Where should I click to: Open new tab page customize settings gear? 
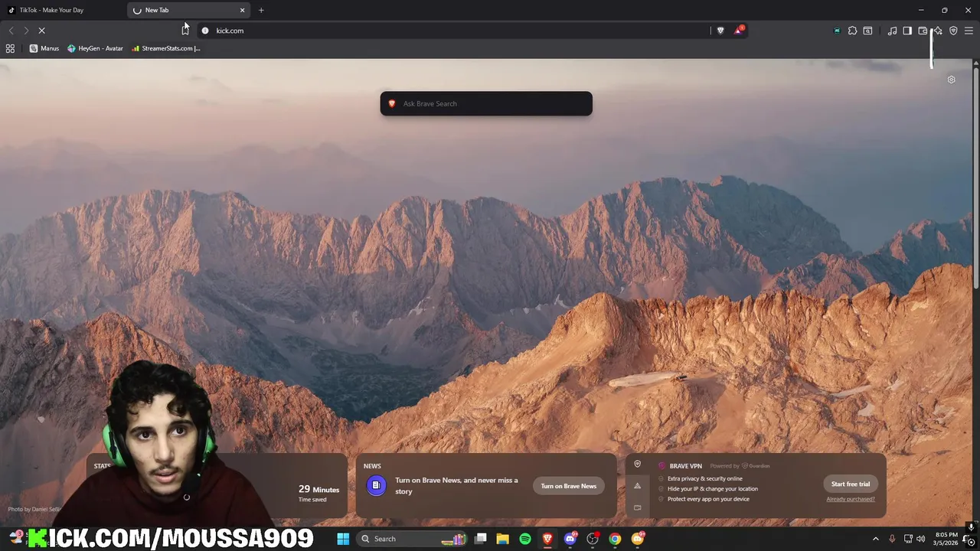tap(951, 80)
